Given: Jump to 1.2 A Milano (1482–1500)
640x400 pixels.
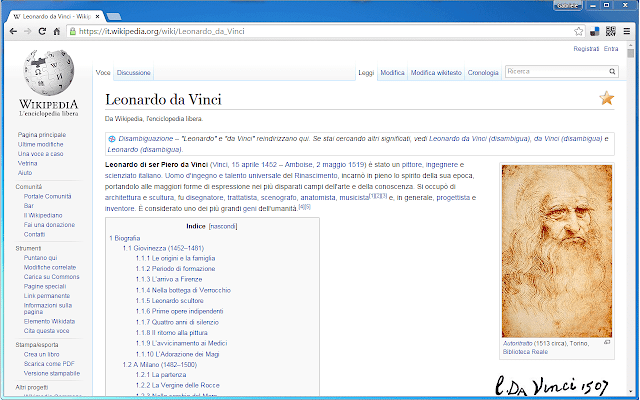Looking at the screenshot, I should 160,364.
